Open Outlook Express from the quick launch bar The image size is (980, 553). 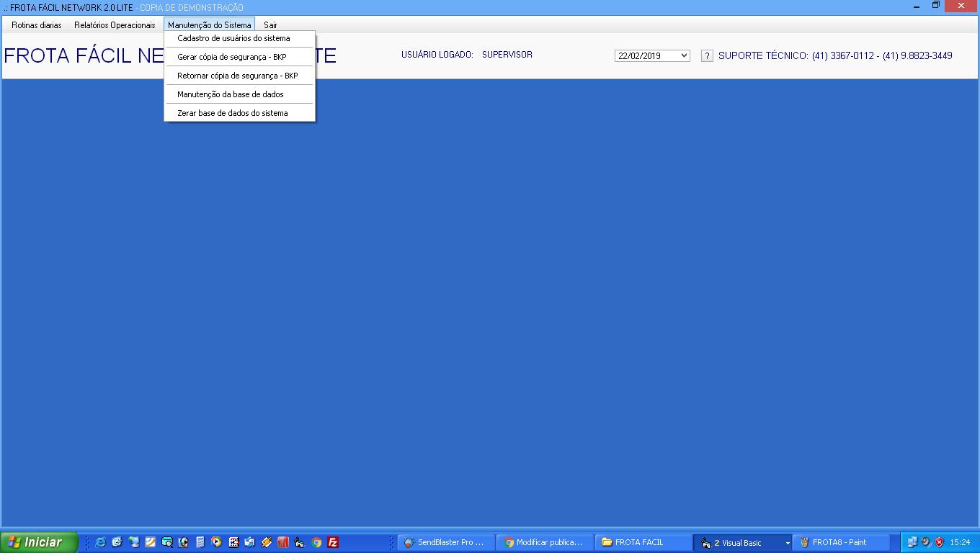[x=249, y=542]
